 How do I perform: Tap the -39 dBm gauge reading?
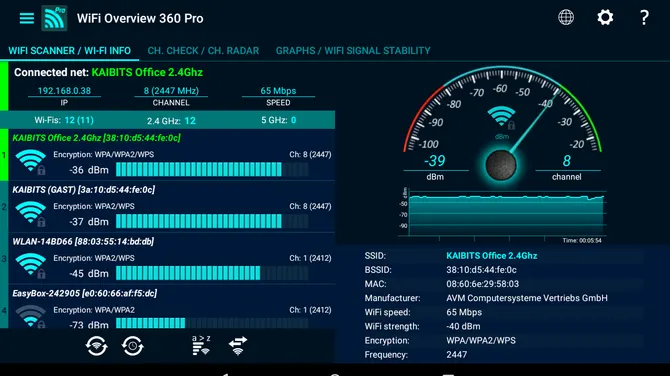coord(435,161)
